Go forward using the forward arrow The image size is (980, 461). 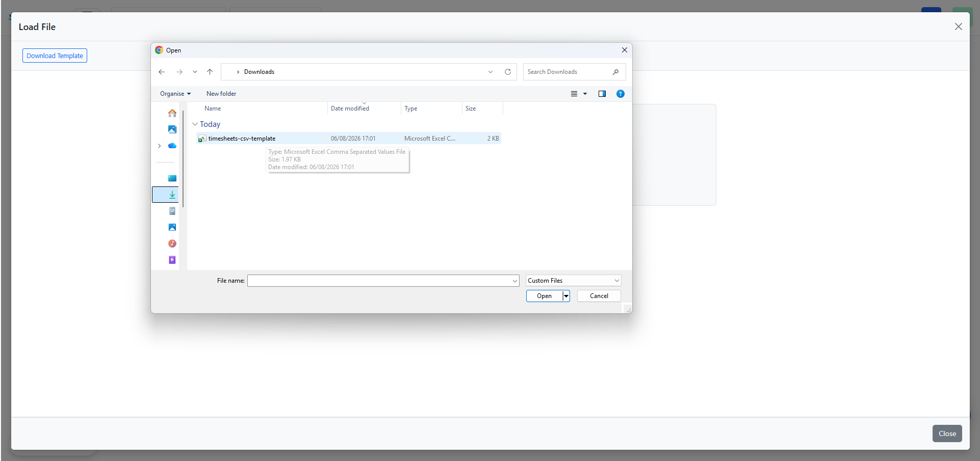[179, 72]
